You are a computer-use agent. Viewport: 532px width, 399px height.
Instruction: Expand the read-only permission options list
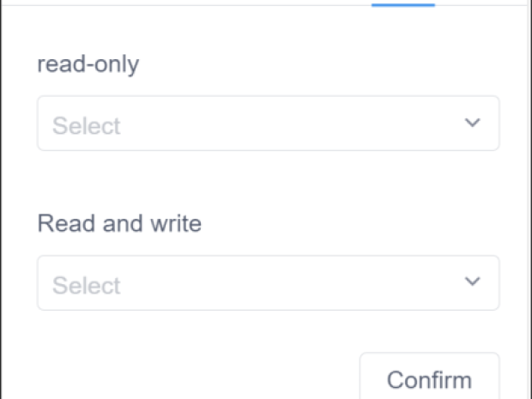coord(268,124)
